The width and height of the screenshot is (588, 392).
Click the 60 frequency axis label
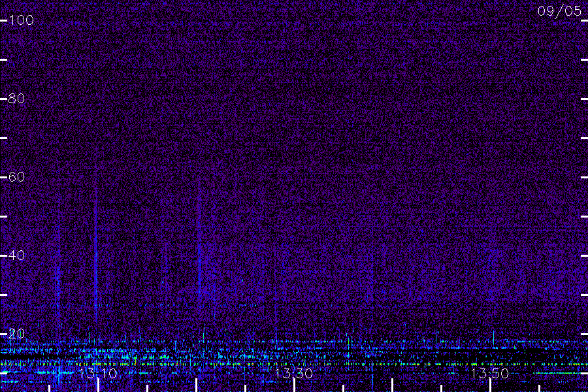(16, 176)
